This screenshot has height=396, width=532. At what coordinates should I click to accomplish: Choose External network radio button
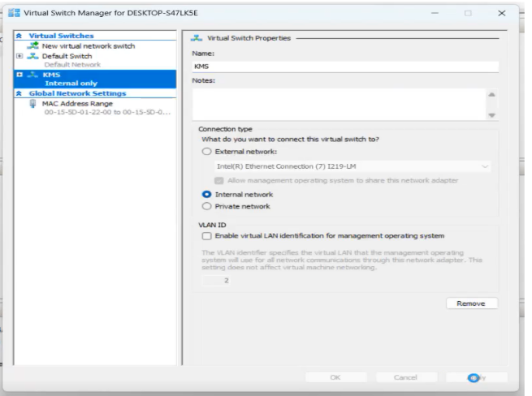click(x=206, y=152)
